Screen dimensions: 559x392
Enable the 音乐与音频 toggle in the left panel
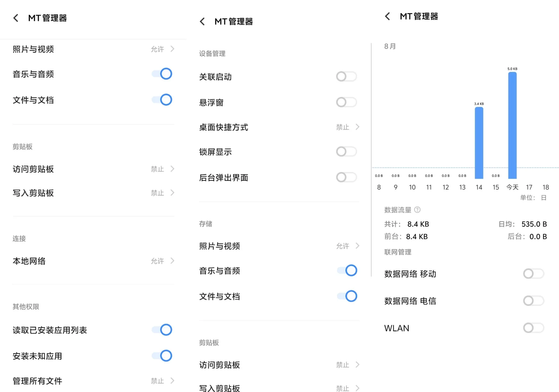tap(162, 74)
